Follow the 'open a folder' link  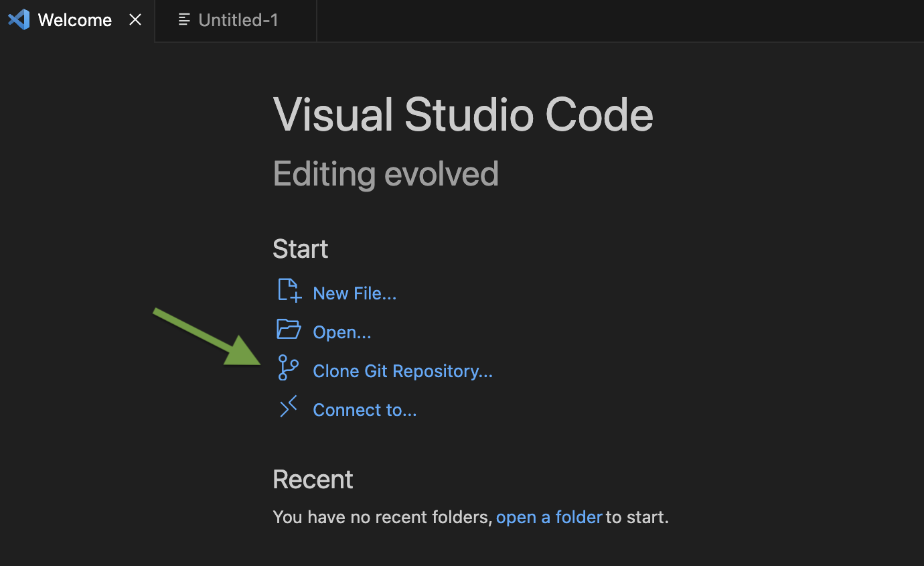(x=549, y=517)
